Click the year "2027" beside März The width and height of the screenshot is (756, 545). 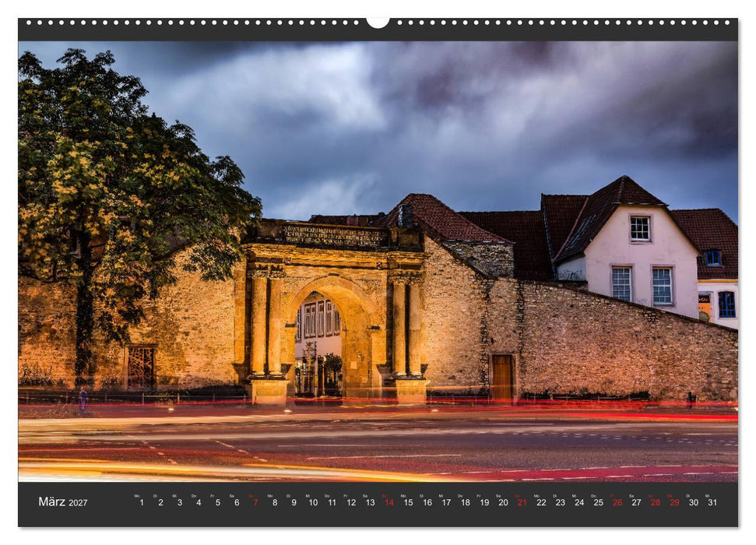78,502
